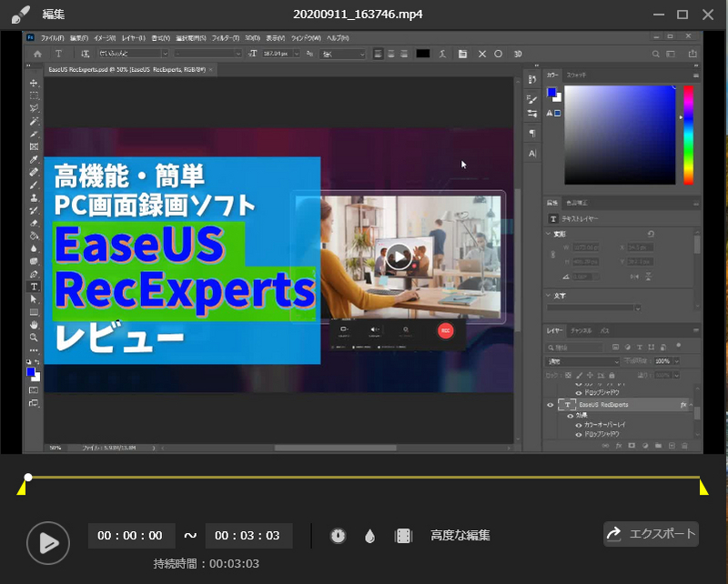Image resolution: width=728 pixels, height=584 pixels.
Task: Click the Photoshop Home icon
Action: (37, 54)
